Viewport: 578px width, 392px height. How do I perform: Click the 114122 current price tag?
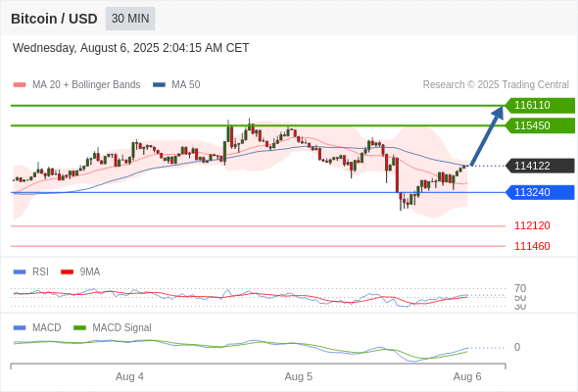[540, 166]
